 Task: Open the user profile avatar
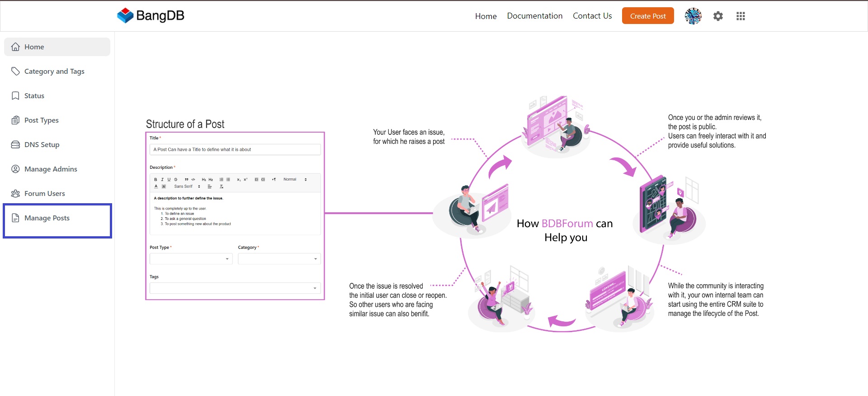click(x=693, y=16)
